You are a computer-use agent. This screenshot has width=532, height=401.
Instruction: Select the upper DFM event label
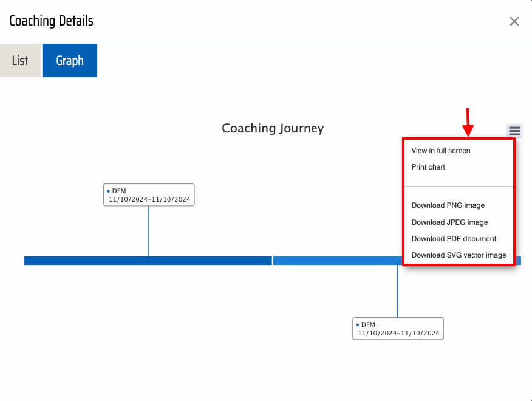click(x=149, y=195)
